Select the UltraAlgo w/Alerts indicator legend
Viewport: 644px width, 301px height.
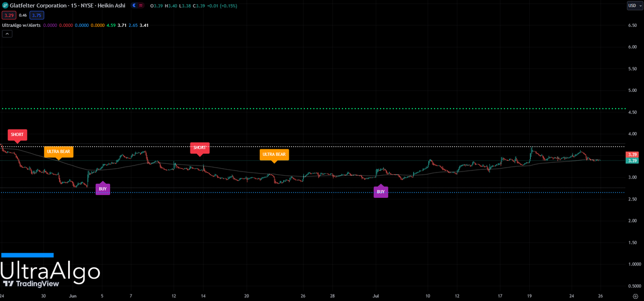pyautogui.click(x=21, y=25)
